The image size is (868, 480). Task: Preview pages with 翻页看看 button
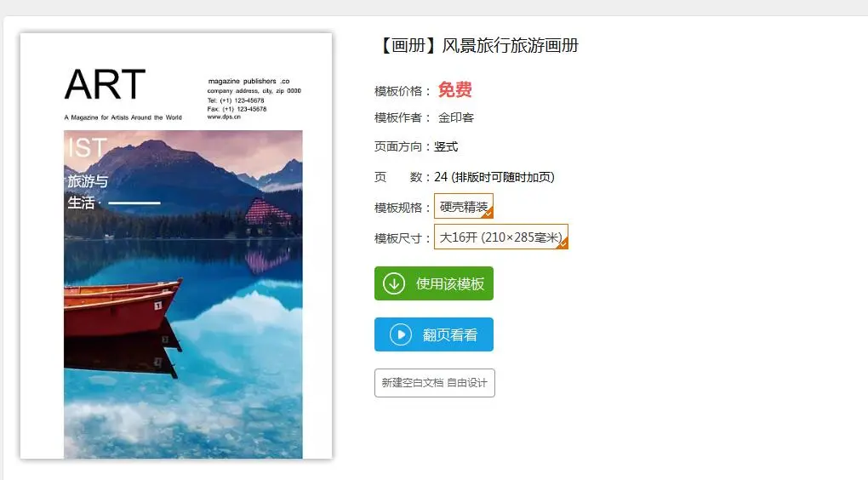[x=433, y=334]
